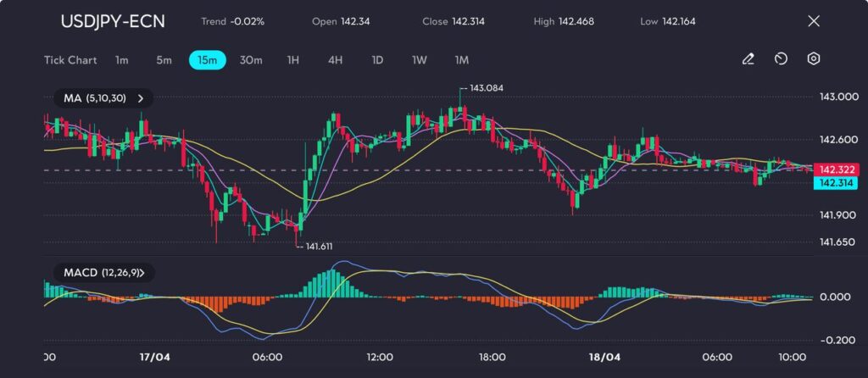Select the active 15m timeframe
Screen dimensions: 868x378
pos(207,60)
